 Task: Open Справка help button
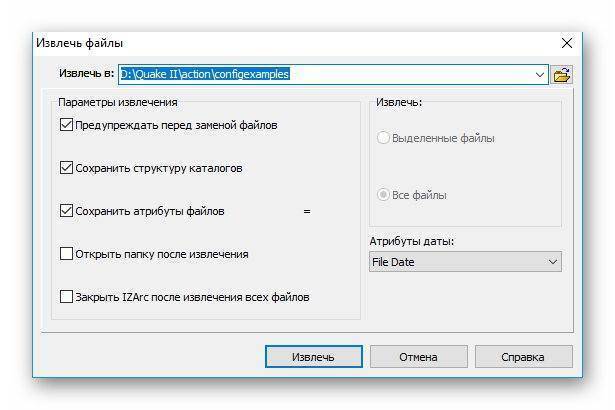tap(524, 357)
